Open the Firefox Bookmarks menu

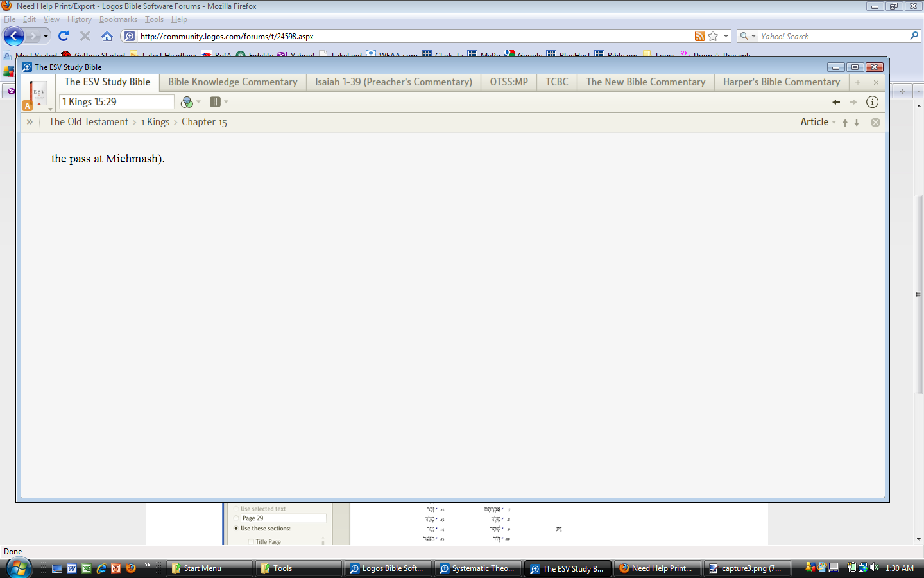click(x=118, y=19)
